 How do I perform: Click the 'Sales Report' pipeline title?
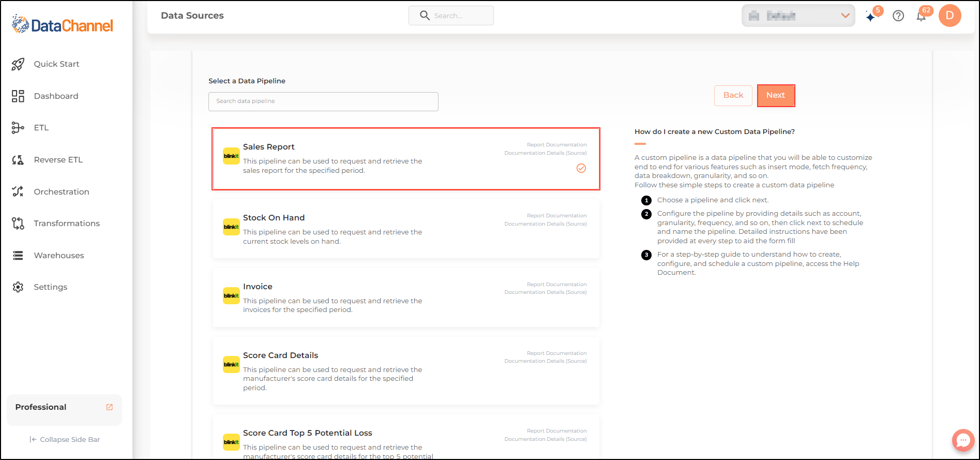click(x=269, y=147)
